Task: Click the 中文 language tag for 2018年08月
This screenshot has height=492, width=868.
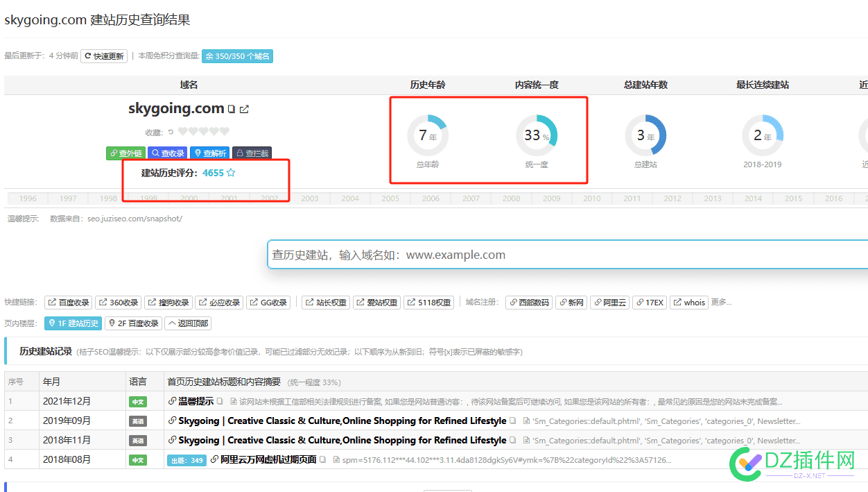Action: pos(138,460)
